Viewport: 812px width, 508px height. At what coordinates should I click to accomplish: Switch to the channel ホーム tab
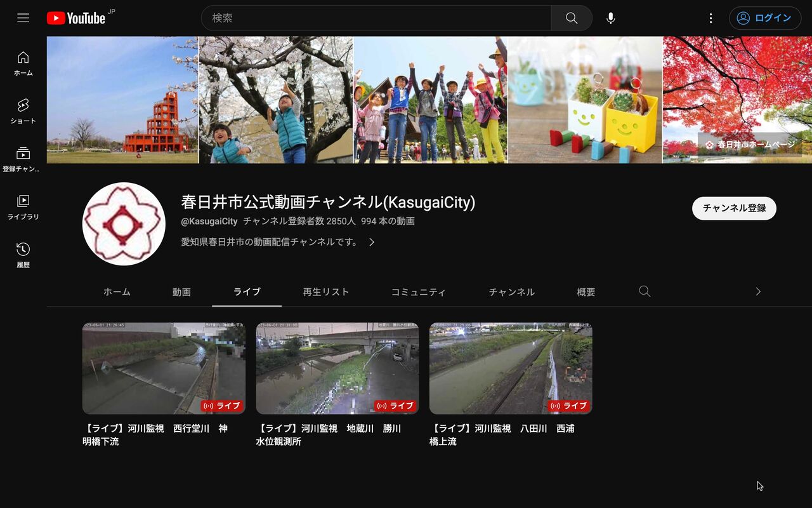117,292
